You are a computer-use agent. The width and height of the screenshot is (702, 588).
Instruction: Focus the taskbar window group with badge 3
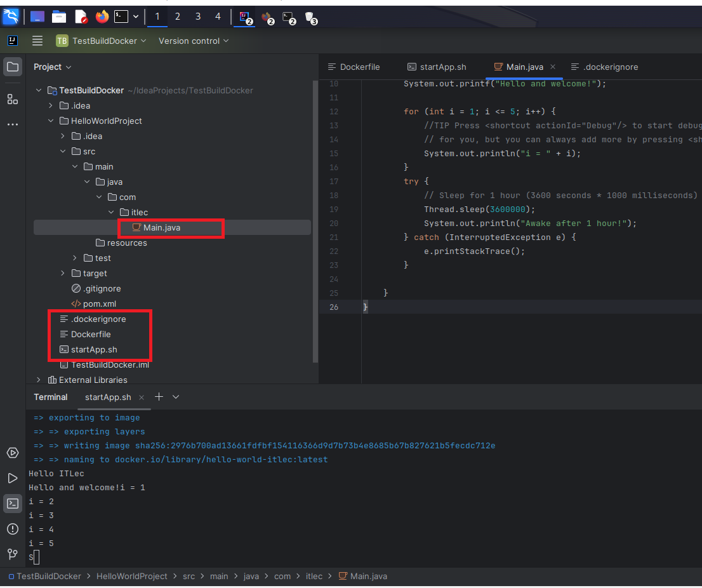click(x=311, y=18)
